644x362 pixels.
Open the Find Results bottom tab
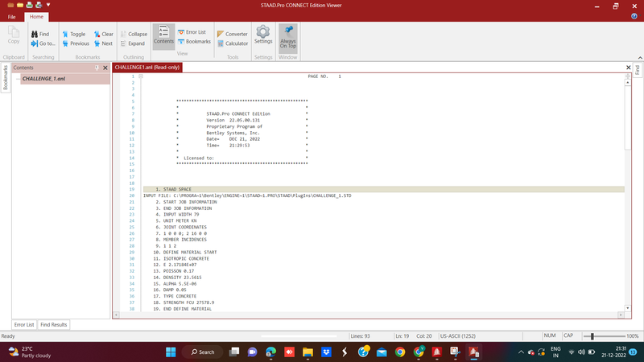tap(54, 325)
